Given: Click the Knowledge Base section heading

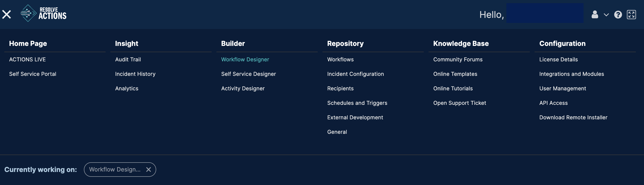Looking at the screenshot, I should 461,43.
